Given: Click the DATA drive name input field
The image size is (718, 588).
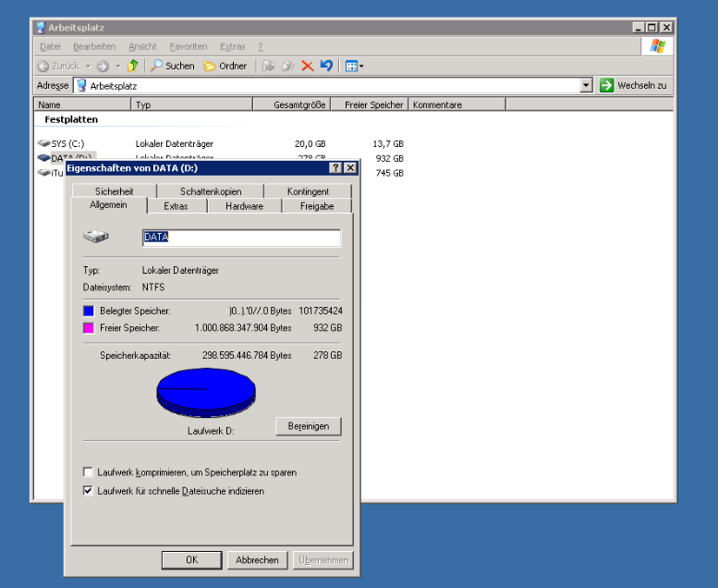Looking at the screenshot, I should [x=240, y=238].
